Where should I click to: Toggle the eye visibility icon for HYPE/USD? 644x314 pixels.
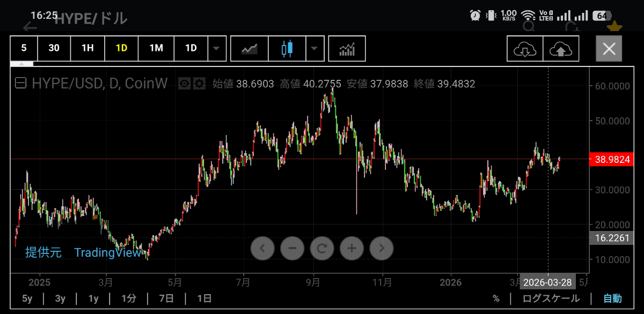185,84
